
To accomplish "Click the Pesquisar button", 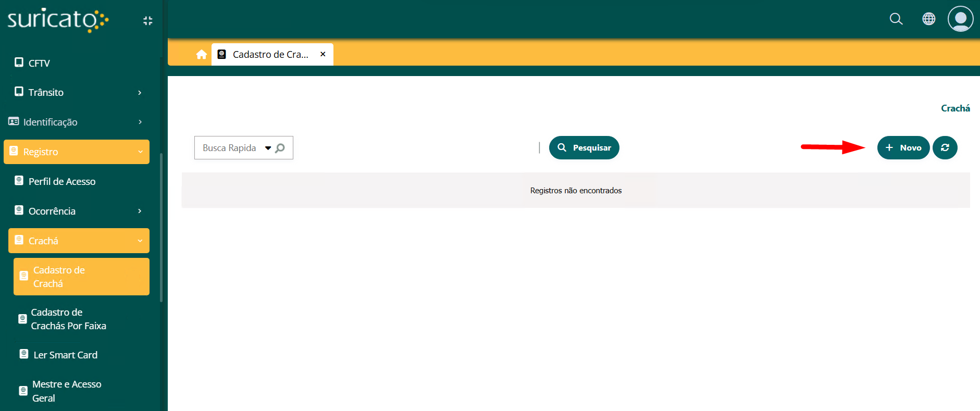I will click(584, 147).
